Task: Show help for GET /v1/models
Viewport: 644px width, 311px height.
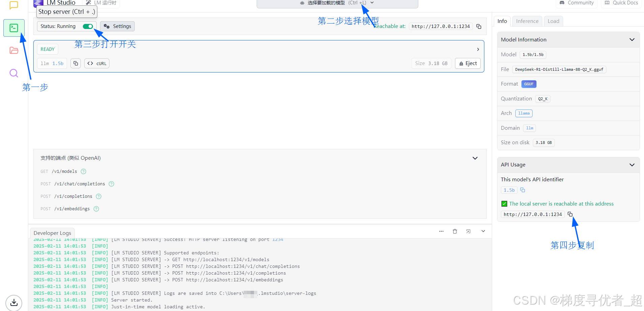Action: [84, 172]
